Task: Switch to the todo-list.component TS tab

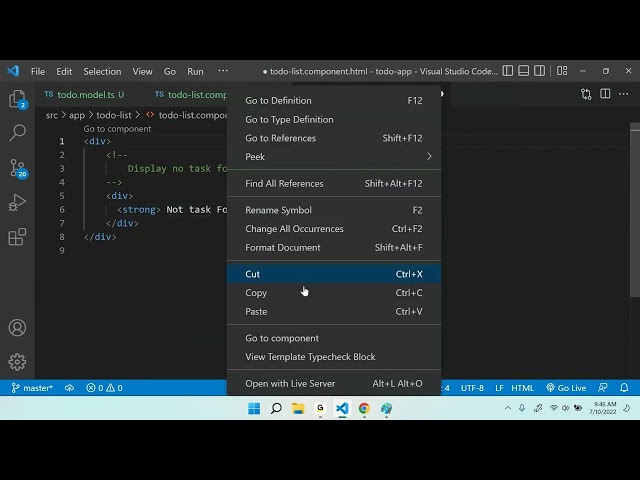Action: tap(191, 95)
